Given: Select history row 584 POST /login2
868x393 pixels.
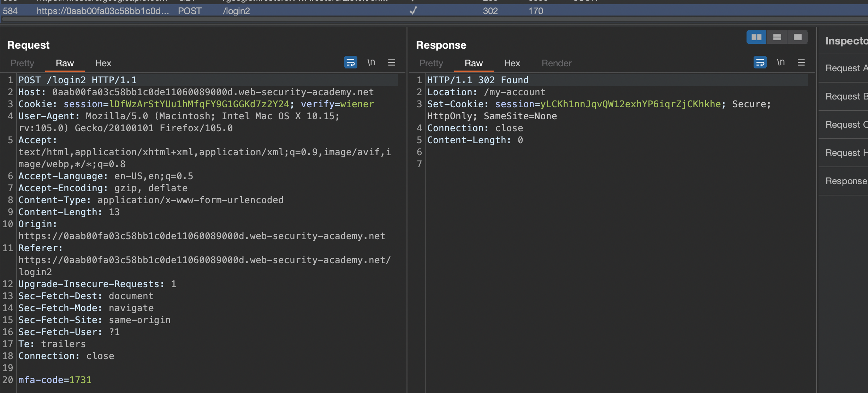Looking at the screenshot, I should 434,11.
